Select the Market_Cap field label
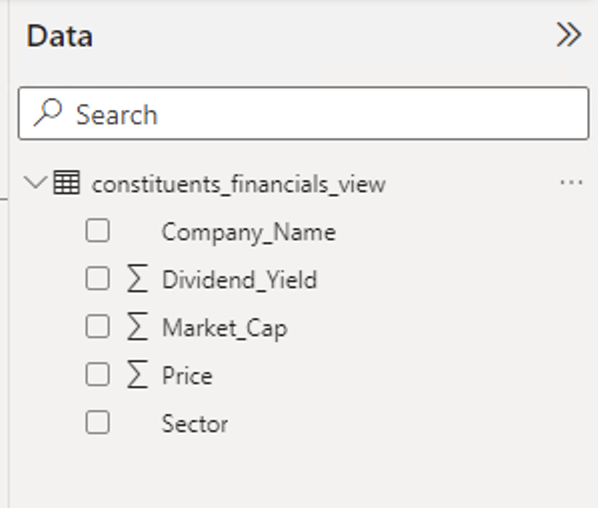Viewport: 598px width, 508px height. tap(225, 328)
